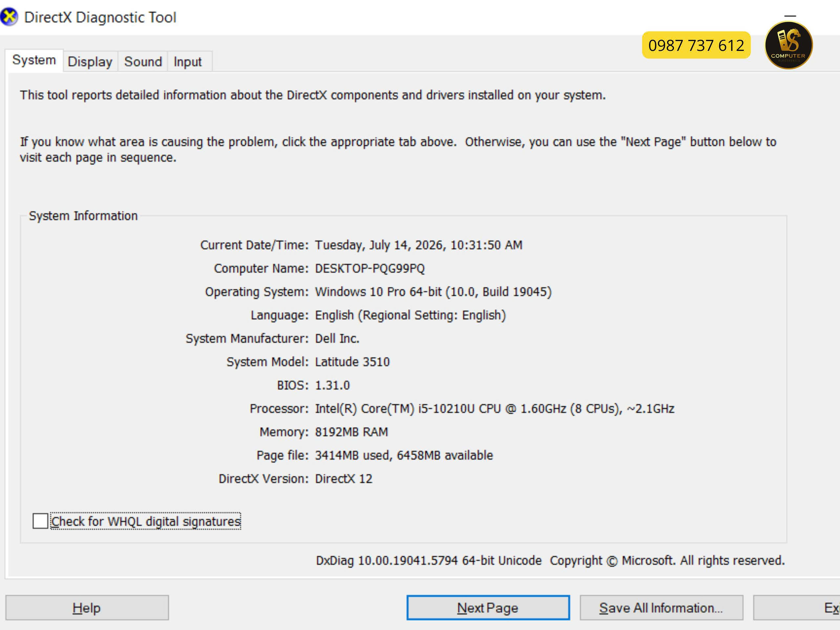Click the System Model value Latitude 3510
The height and width of the screenshot is (630, 840).
pyautogui.click(x=352, y=362)
